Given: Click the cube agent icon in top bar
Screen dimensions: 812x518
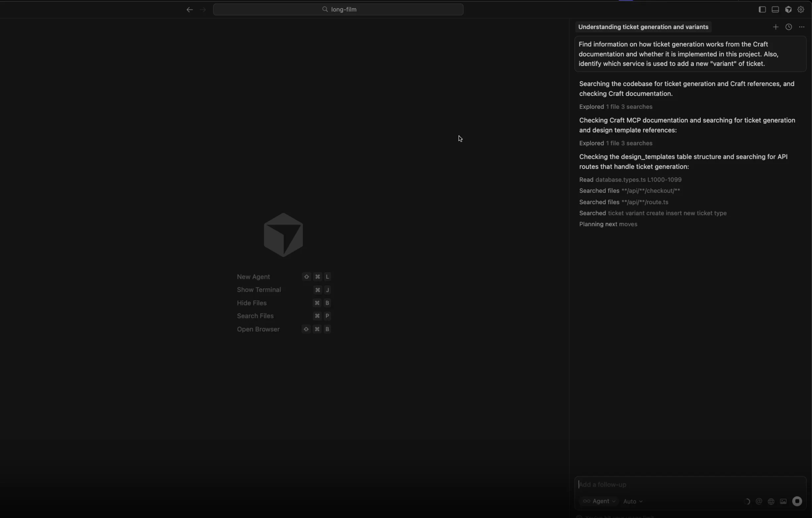Looking at the screenshot, I should [x=788, y=10].
